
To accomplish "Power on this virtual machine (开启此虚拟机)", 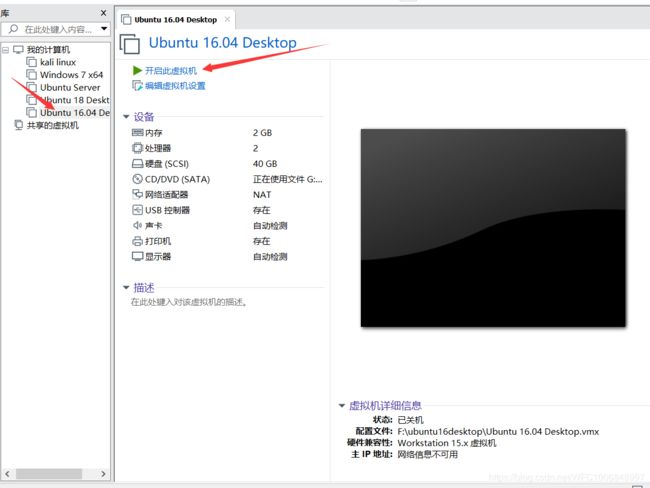I will click(171, 70).
